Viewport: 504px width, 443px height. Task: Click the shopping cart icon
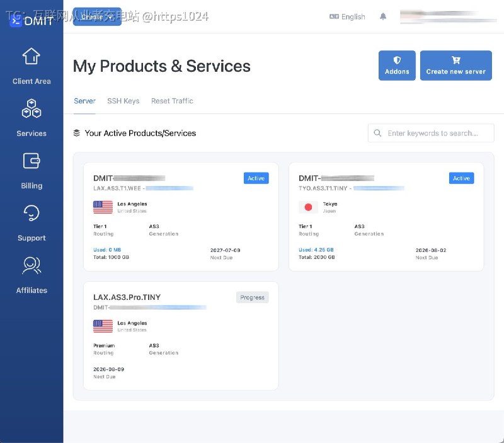click(x=455, y=60)
